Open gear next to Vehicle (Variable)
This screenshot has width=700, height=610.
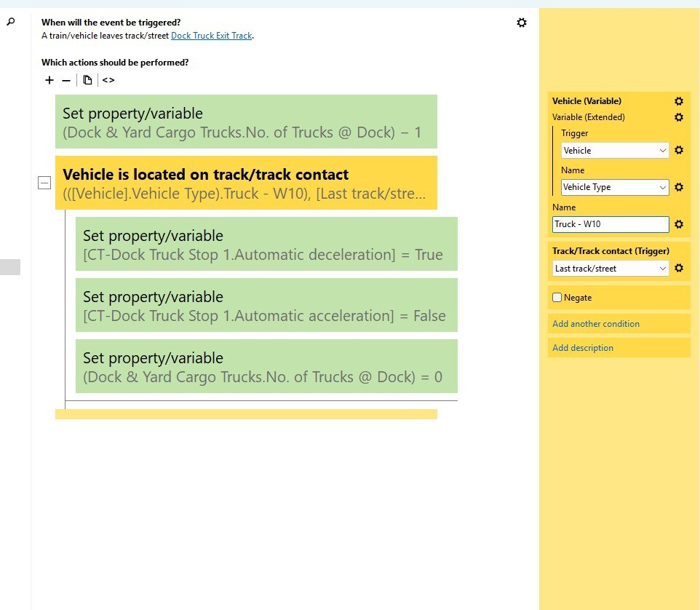(x=679, y=101)
